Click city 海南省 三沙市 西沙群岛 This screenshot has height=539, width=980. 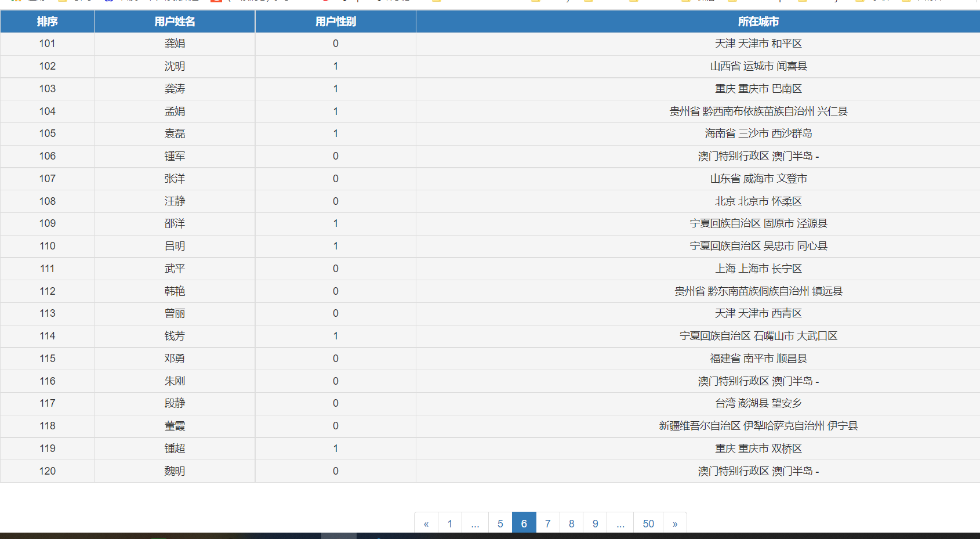pyautogui.click(x=758, y=133)
